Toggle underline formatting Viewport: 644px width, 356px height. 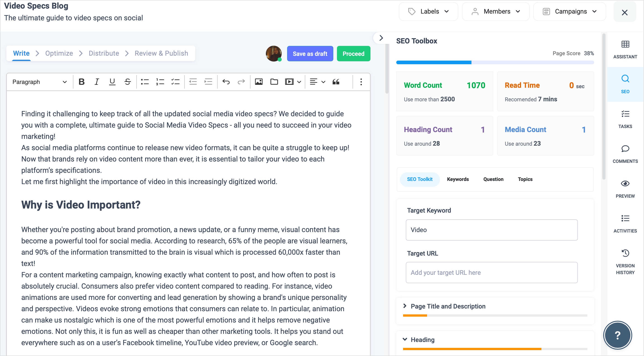coord(112,82)
